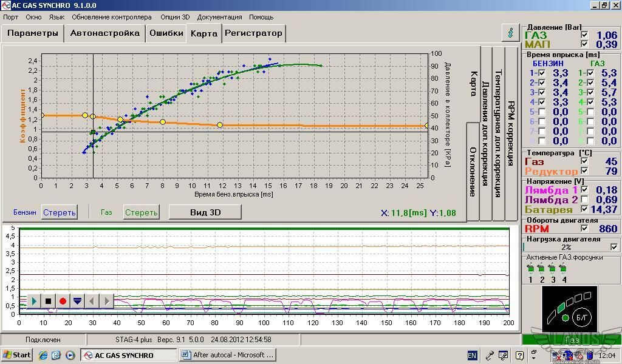The image size is (622, 364).
Task: Expand the Опции 3D menu
Action: click(175, 17)
